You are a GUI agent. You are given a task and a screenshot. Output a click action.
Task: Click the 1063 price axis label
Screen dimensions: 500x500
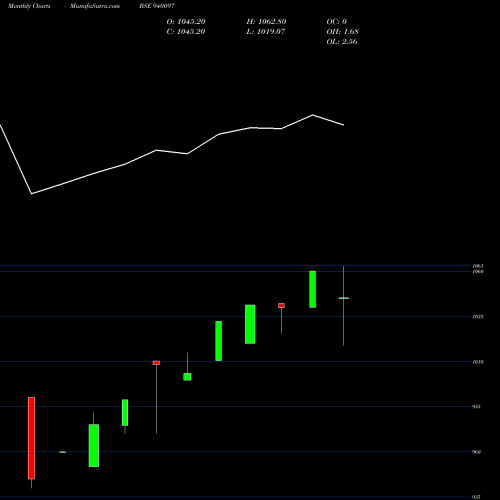(x=478, y=266)
